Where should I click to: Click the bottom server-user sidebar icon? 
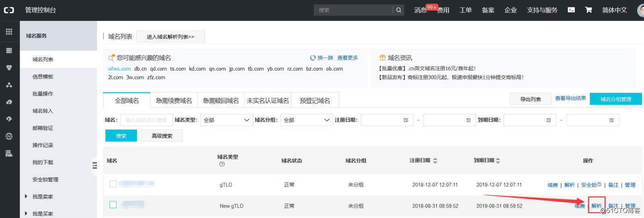tap(9, 153)
